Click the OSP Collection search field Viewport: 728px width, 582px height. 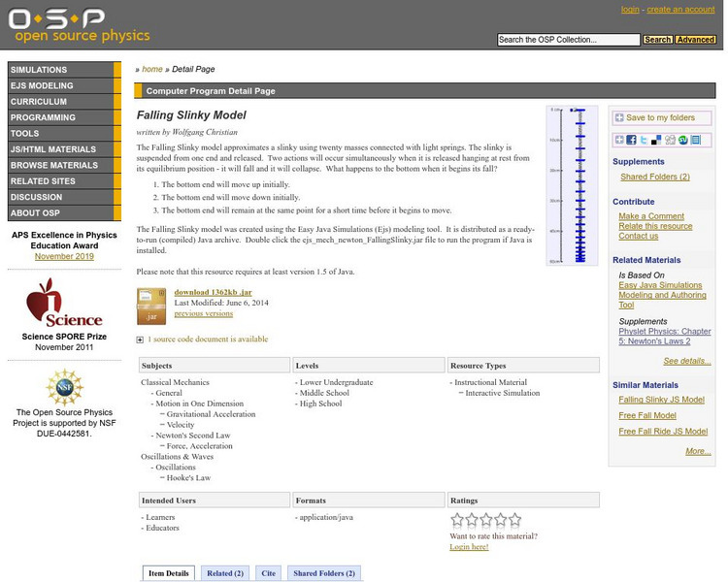click(x=568, y=40)
